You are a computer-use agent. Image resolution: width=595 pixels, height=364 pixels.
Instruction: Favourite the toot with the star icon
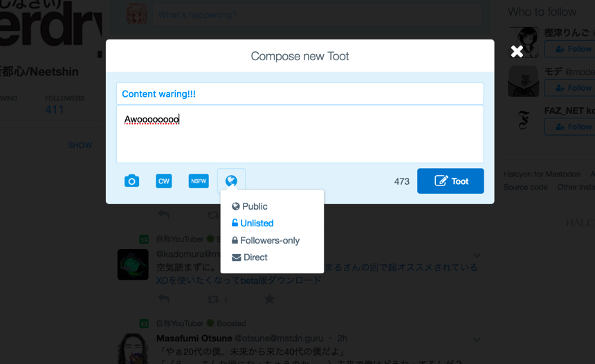[x=269, y=299]
